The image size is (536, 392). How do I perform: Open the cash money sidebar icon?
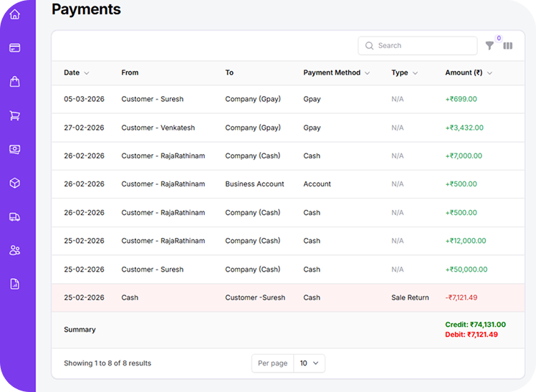coord(15,149)
